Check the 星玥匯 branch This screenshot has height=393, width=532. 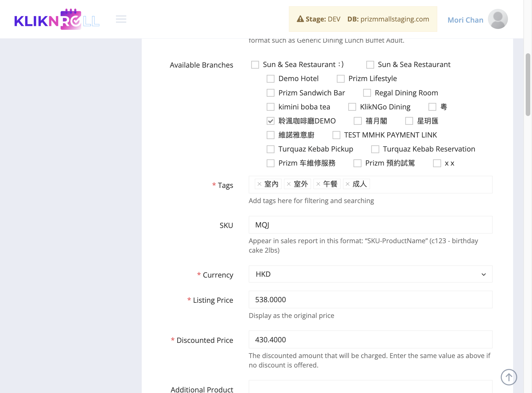[409, 121]
